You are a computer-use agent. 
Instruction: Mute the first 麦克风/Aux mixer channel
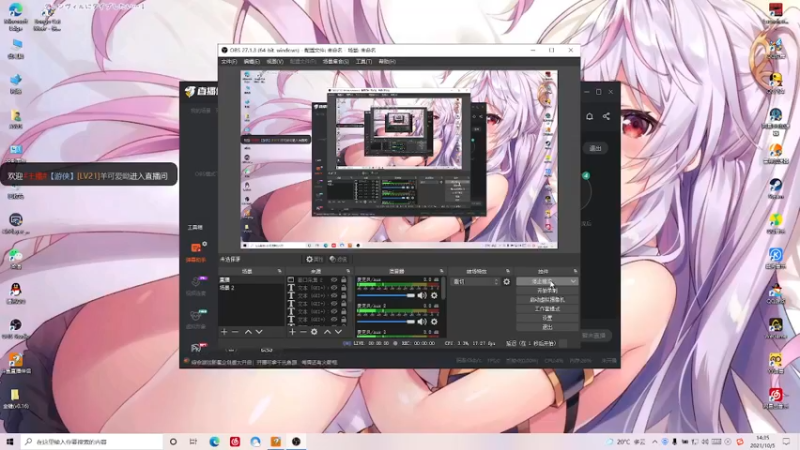coord(422,295)
